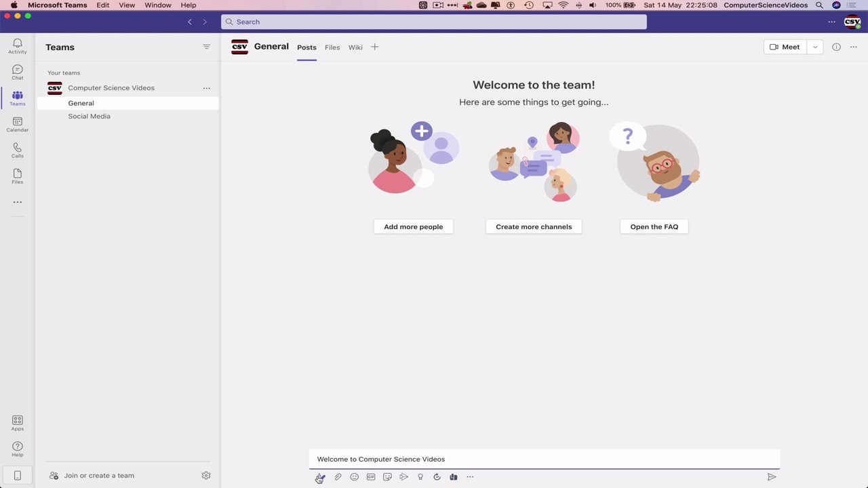Show channel info icon
Viewport: 868px width, 488px height.
tap(836, 47)
